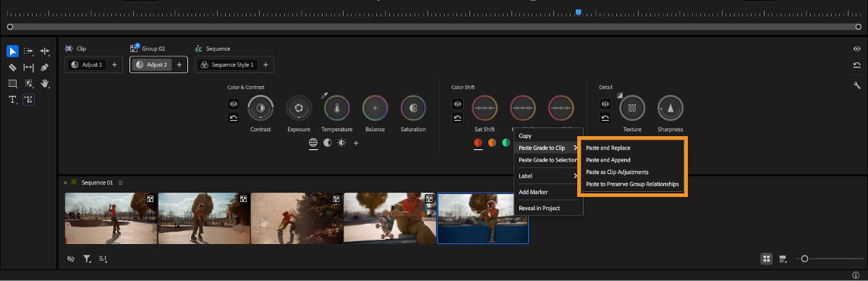Select the Adjust 1 clip adjustment
The width and height of the screenshot is (868, 281).
86,64
